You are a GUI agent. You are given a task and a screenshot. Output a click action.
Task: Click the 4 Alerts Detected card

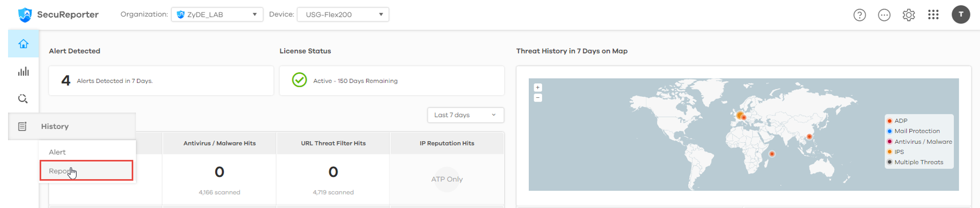[x=161, y=81]
